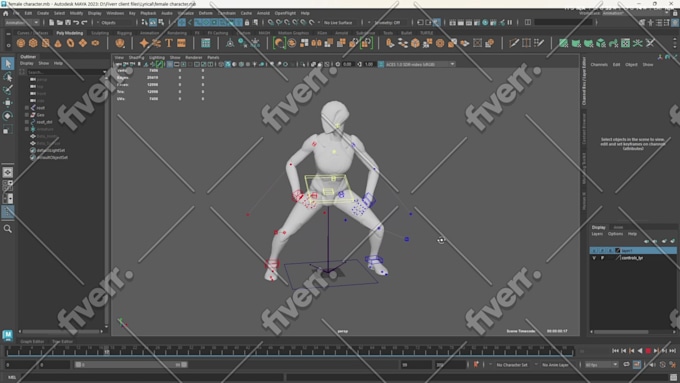The width and height of the screenshot is (680, 383).
Task: Open the Time Editor tab button
Action: coord(62,341)
